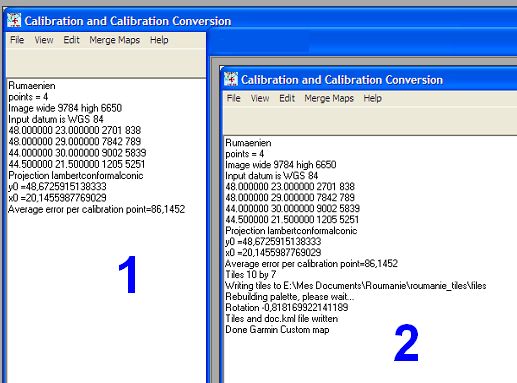The width and height of the screenshot is (517, 383).
Task: Click 'Rumaenien' line in the back window
Action: click(32, 86)
